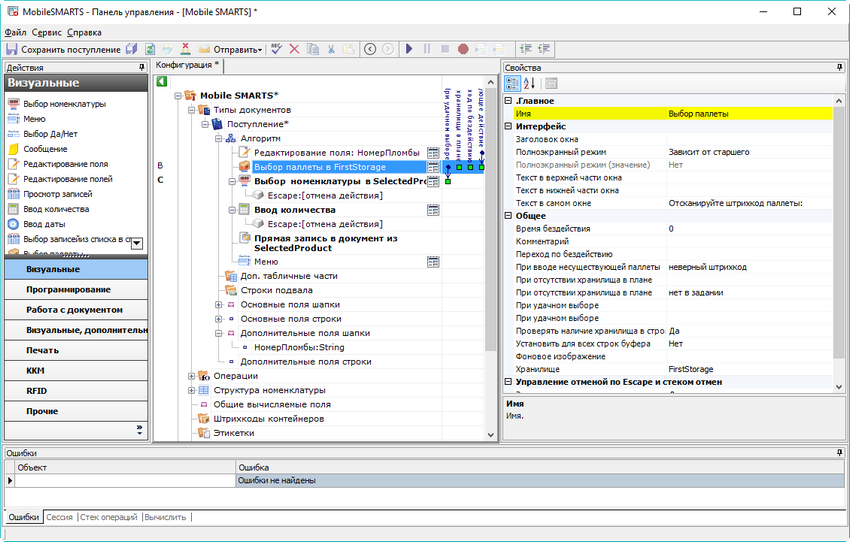Click form icon beside Ввод количества row
This screenshot has width=850, height=542.
click(433, 210)
